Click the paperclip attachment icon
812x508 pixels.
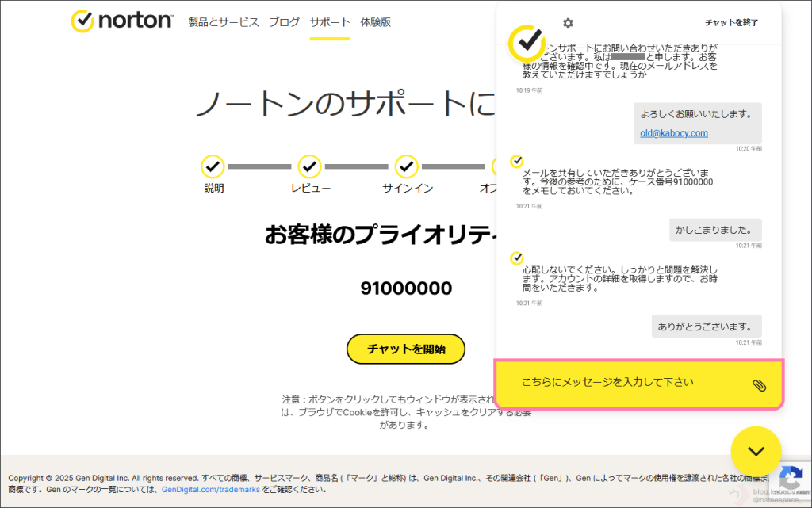pyautogui.click(x=759, y=385)
